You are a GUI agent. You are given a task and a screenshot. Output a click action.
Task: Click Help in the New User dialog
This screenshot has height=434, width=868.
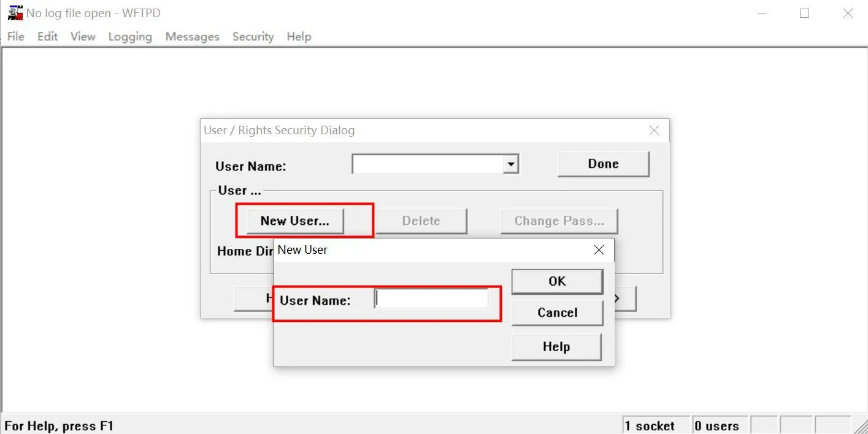point(556,346)
